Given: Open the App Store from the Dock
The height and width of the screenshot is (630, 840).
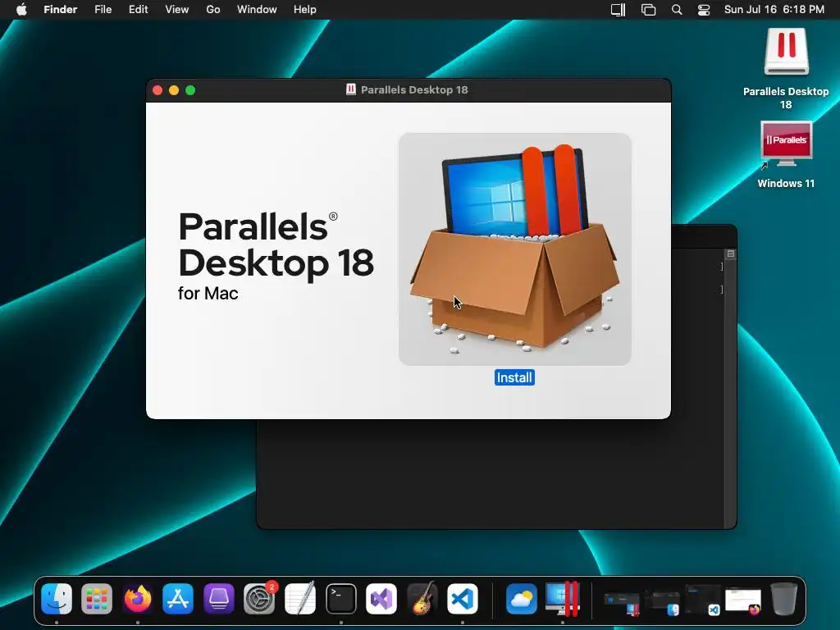Looking at the screenshot, I should (178, 598).
